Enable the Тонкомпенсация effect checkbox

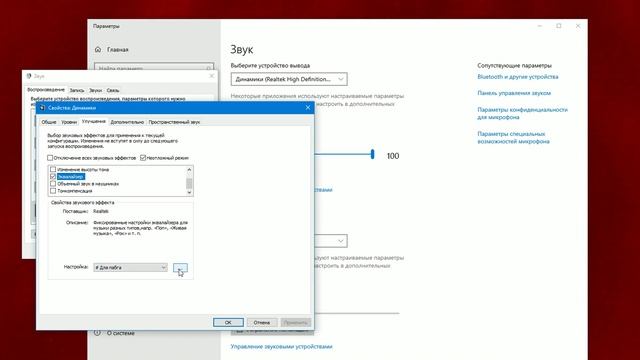[53, 191]
